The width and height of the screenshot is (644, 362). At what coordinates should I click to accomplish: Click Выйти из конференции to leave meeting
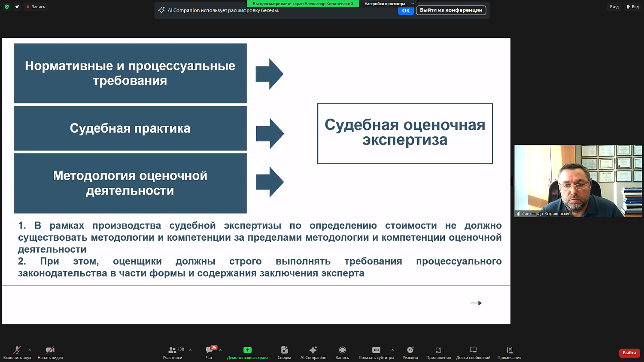450,9
